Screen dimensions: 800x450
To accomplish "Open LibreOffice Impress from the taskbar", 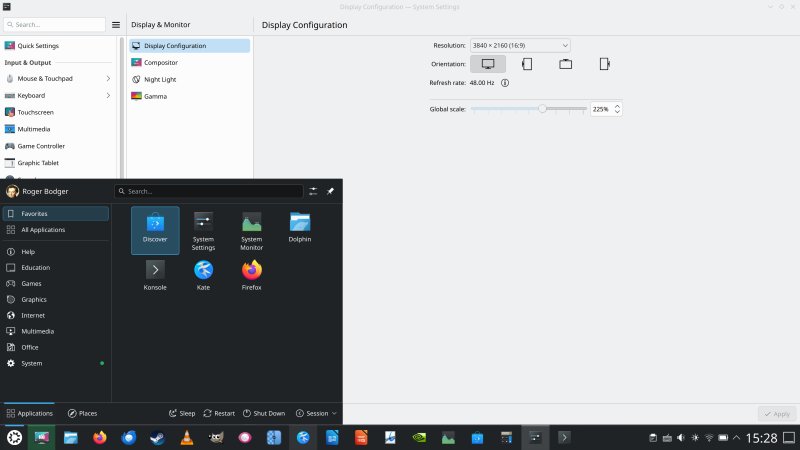I will click(361, 437).
